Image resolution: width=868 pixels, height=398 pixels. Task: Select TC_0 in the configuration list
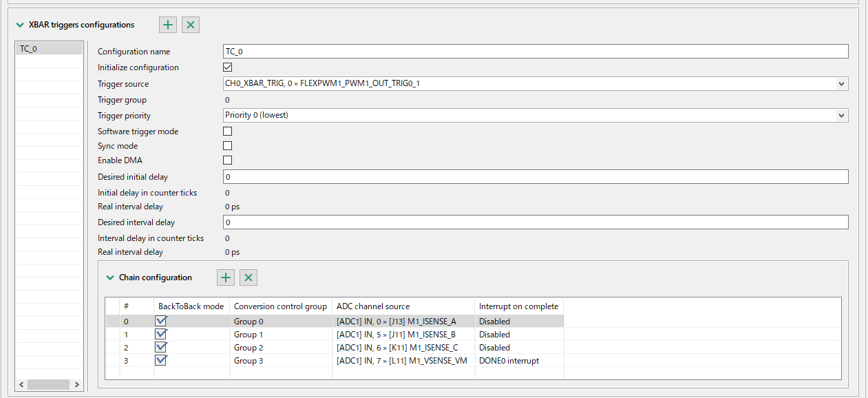[x=48, y=48]
